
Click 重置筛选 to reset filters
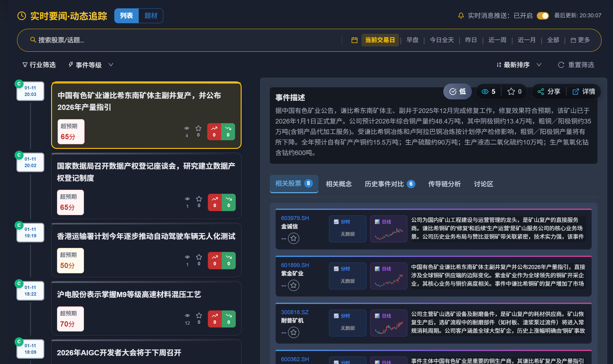click(x=576, y=65)
